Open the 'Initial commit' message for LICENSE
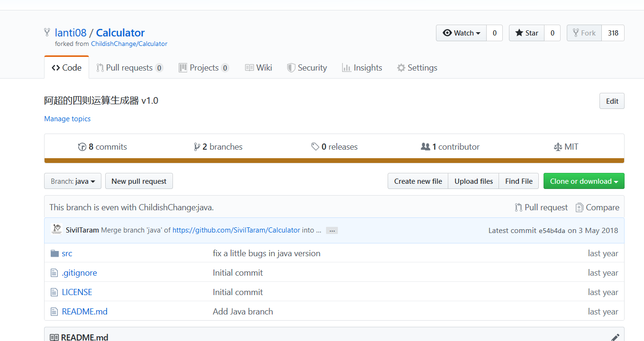Screen dimensions: 644x341 tap(238, 292)
